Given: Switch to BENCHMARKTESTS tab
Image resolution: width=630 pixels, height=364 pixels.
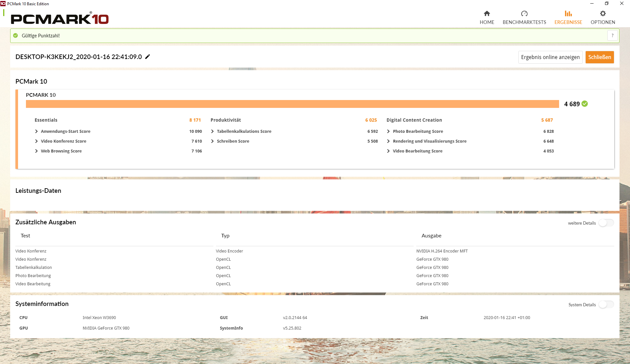Looking at the screenshot, I should point(524,18).
